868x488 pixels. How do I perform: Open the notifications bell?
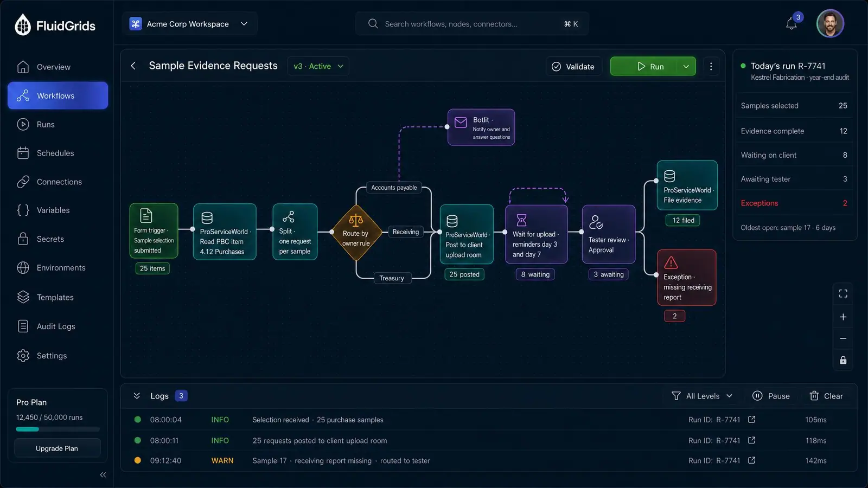point(792,24)
